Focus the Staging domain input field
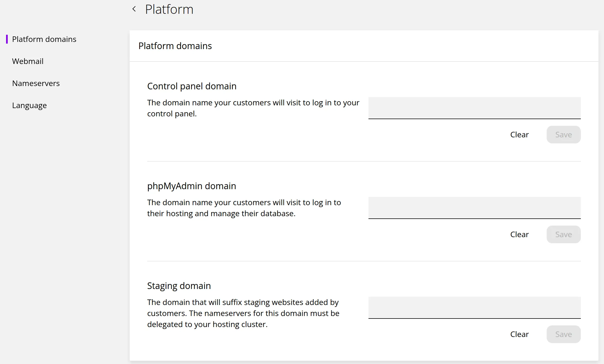604x364 pixels. [474, 307]
